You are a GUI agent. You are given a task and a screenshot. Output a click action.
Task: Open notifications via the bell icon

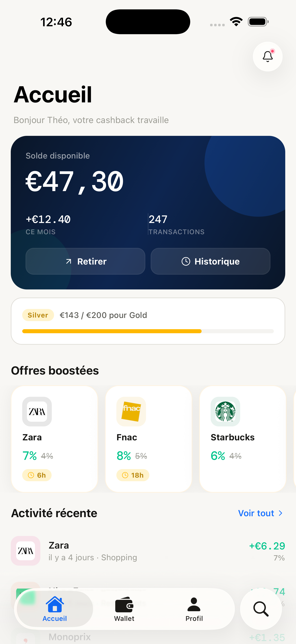click(268, 57)
